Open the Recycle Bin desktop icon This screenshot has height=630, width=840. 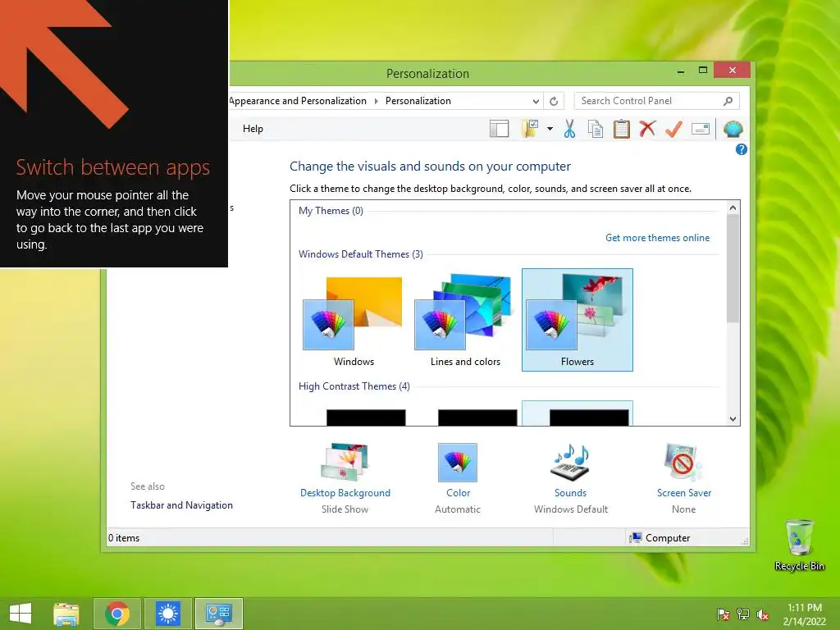point(799,545)
